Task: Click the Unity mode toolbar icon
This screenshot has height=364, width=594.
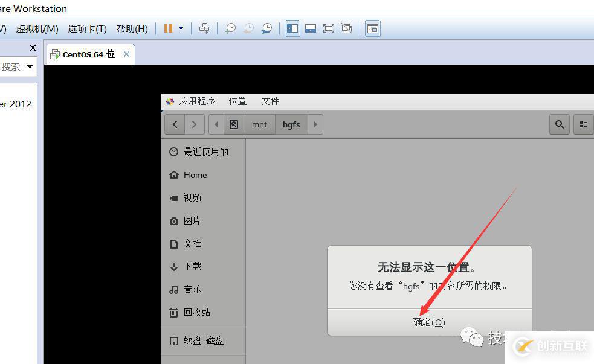Action: click(347, 28)
